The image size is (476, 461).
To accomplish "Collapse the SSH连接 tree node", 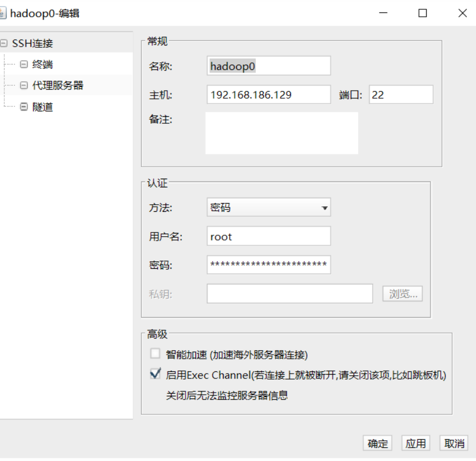I will (4, 43).
